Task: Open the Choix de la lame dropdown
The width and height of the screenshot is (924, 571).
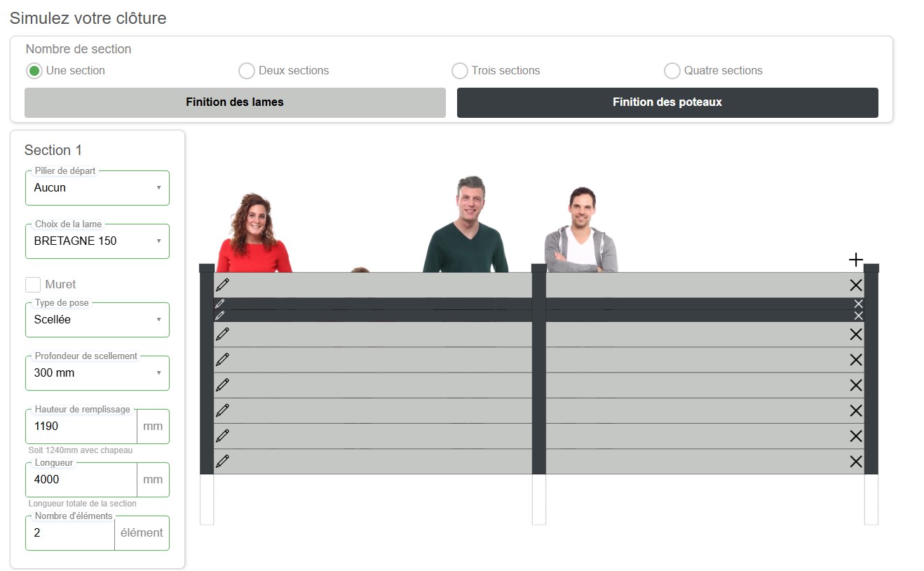Action: 97,241
